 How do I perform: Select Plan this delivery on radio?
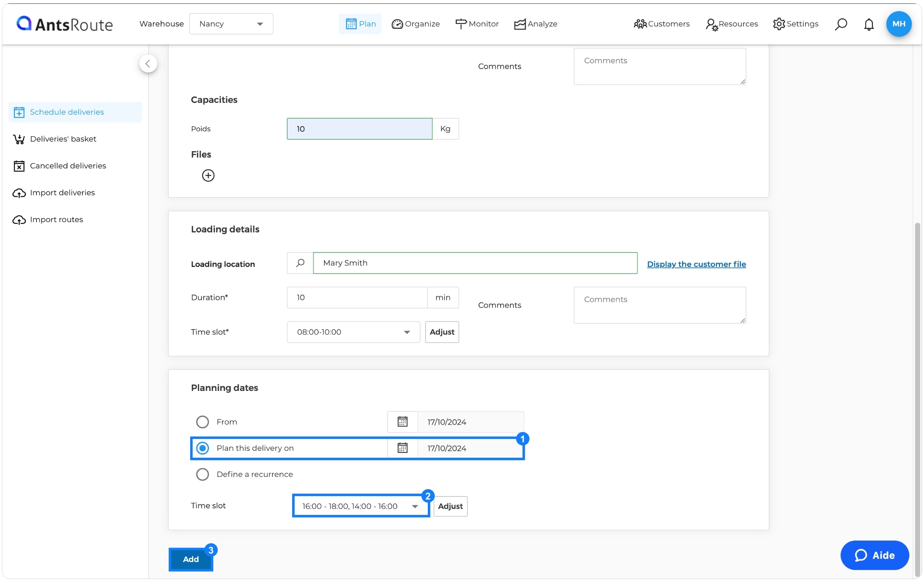(x=202, y=448)
